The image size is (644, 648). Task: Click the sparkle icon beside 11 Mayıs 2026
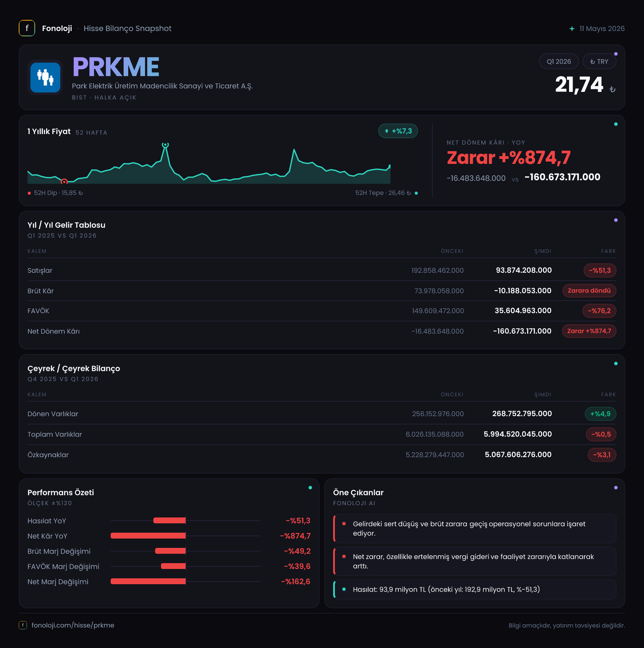point(572,29)
